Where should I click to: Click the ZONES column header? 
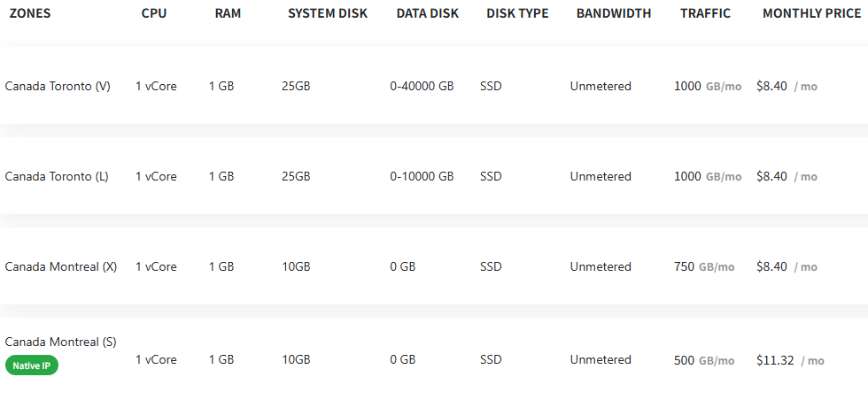click(30, 14)
